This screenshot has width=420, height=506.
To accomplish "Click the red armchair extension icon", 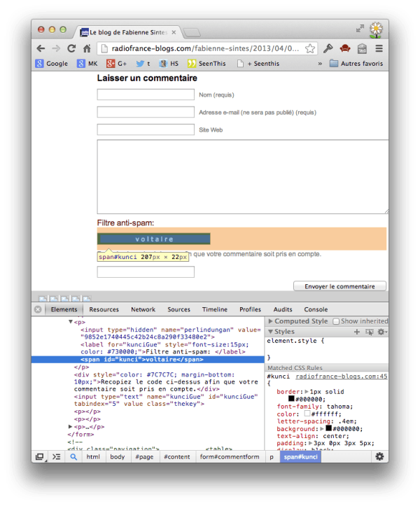I will pyautogui.click(x=345, y=48).
